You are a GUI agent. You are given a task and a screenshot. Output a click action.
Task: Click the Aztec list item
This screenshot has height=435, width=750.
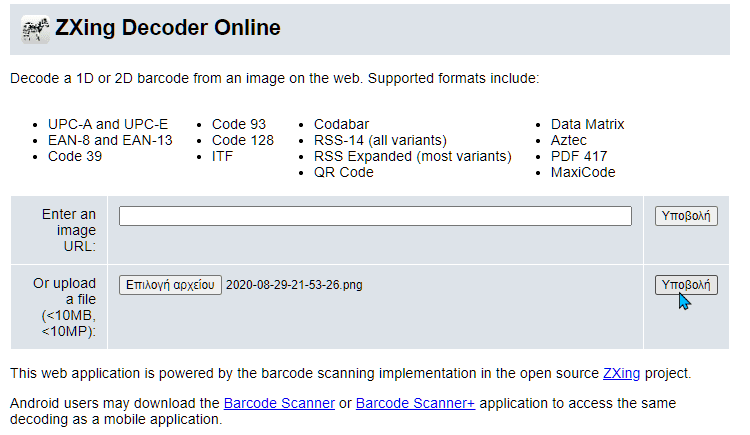[x=568, y=140]
